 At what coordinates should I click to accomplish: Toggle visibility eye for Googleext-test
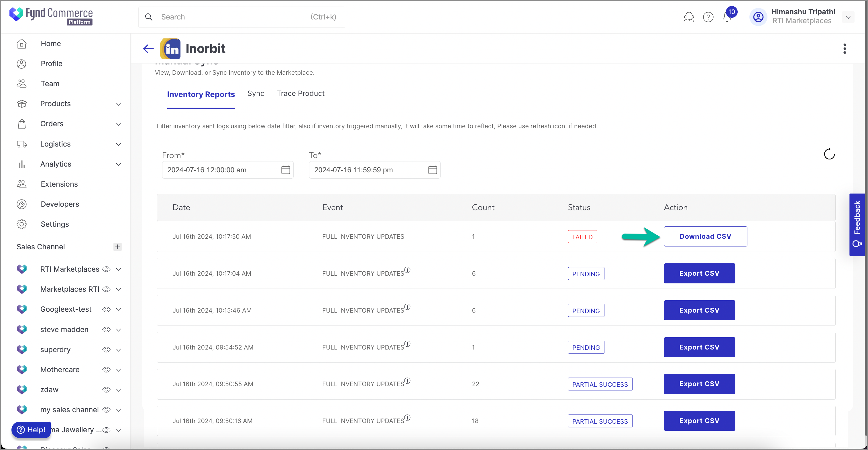(107, 309)
